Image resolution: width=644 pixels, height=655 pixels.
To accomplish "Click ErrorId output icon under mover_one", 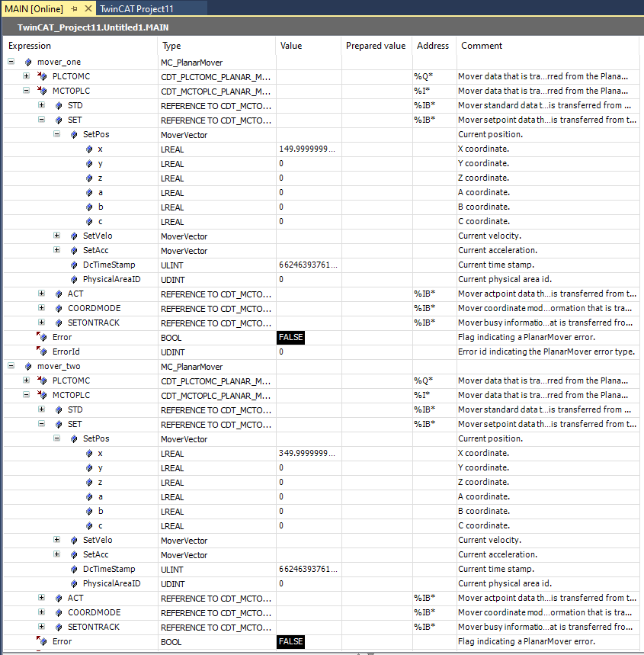I will pyautogui.click(x=42, y=352).
